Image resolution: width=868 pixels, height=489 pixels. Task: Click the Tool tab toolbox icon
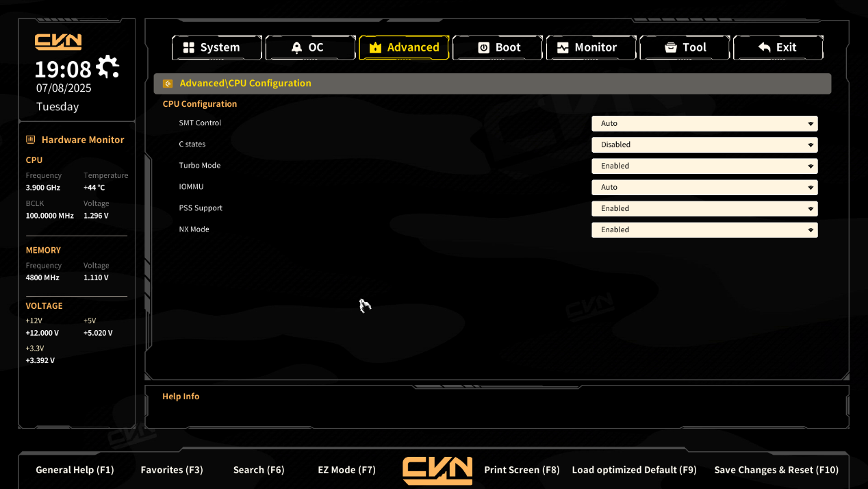click(x=671, y=48)
